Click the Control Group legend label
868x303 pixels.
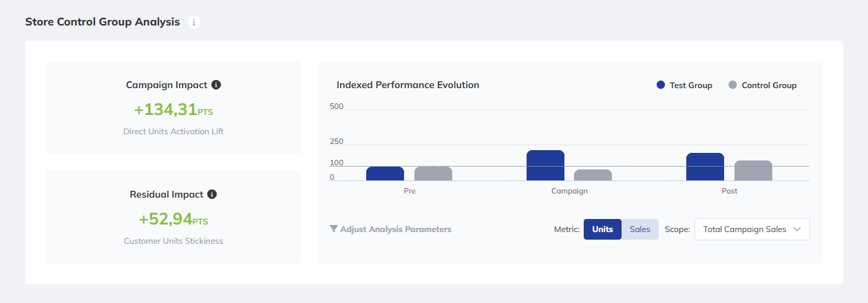click(769, 85)
